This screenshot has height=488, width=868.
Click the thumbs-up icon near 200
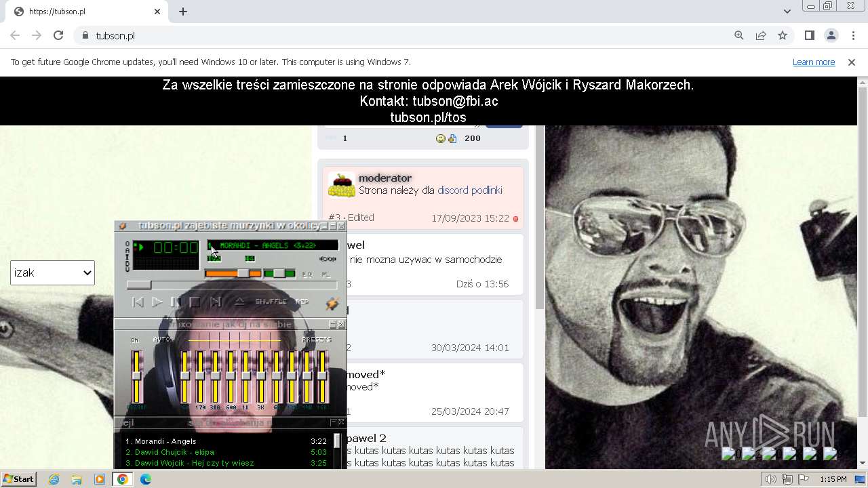point(452,138)
